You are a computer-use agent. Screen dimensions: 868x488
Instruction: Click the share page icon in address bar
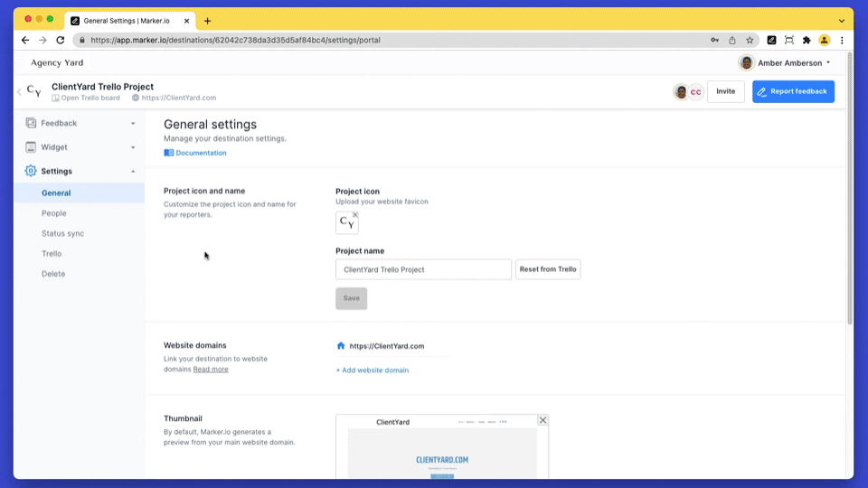tap(731, 40)
